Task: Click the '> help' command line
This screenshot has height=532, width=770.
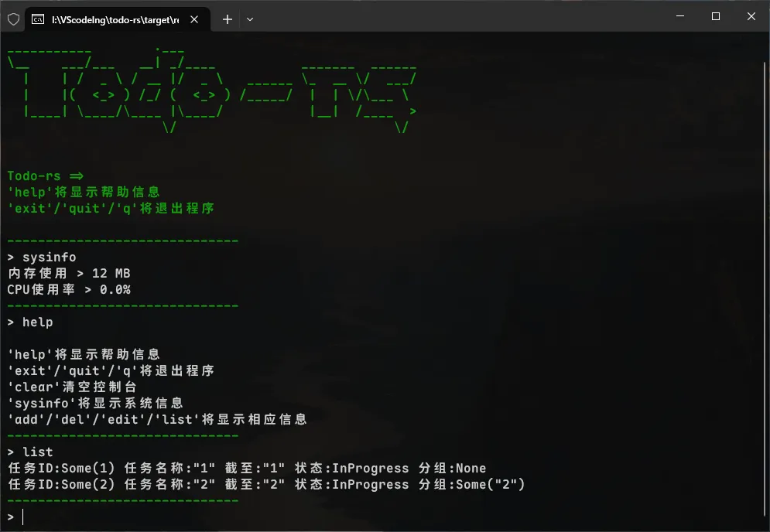Action: point(31,322)
